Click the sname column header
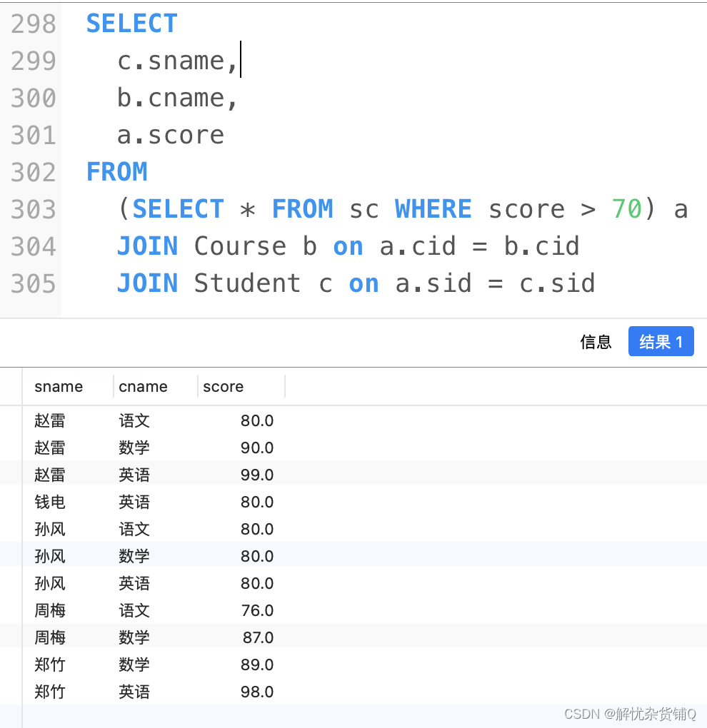The image size is (707, 728). click(59, 386)
